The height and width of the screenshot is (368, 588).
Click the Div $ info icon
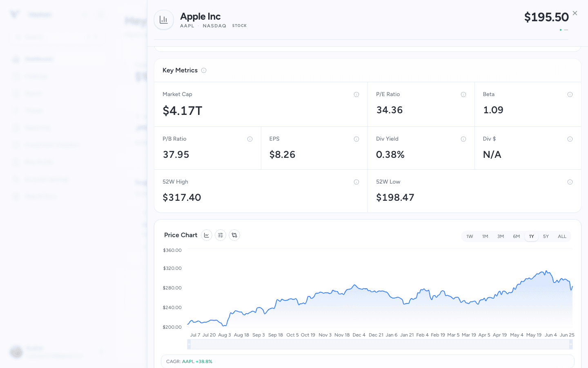tap(570, 139)
